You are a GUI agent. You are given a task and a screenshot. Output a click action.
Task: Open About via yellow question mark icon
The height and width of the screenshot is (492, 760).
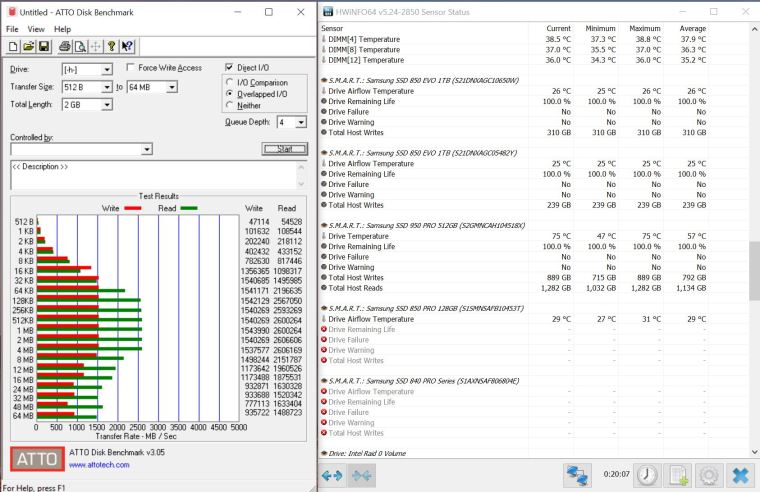pos(111,47)
